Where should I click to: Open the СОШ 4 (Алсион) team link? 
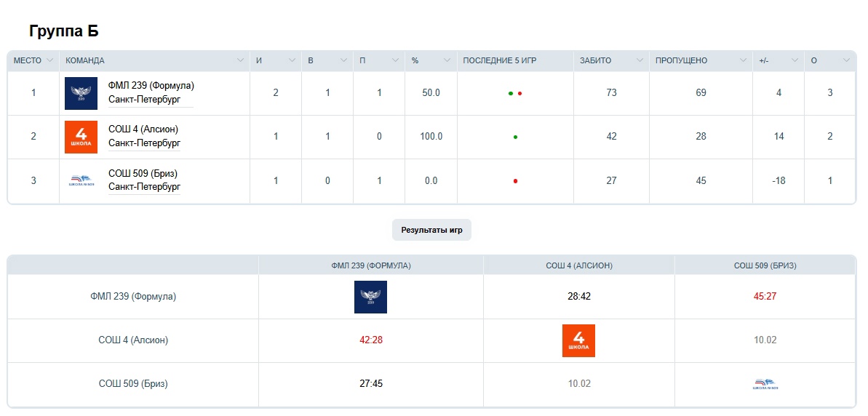coord(143,129)
